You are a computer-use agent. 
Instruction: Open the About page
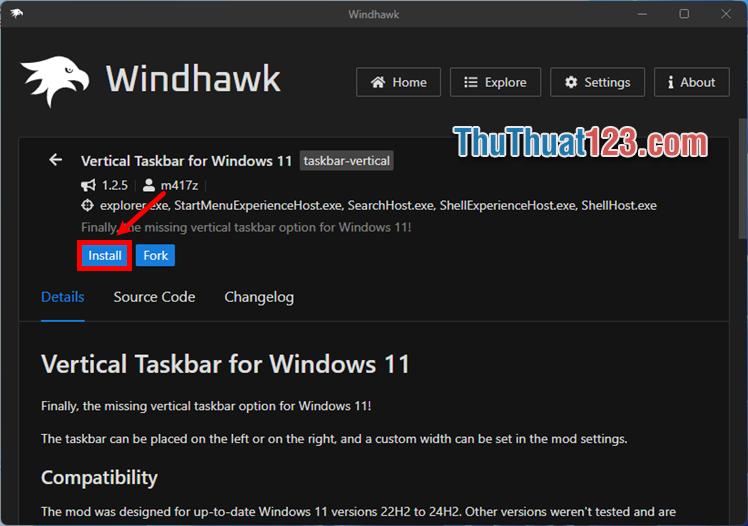click(691, 82)
